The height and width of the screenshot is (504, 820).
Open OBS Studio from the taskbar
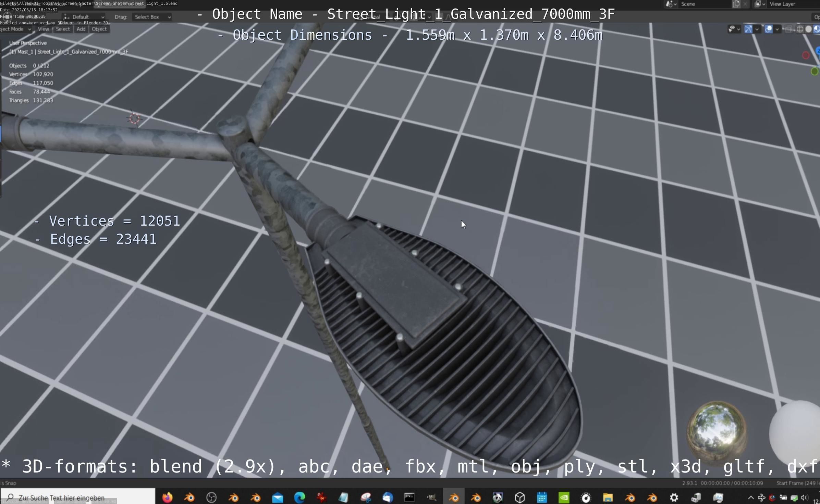pyautogui.click(x=211, y=497)
